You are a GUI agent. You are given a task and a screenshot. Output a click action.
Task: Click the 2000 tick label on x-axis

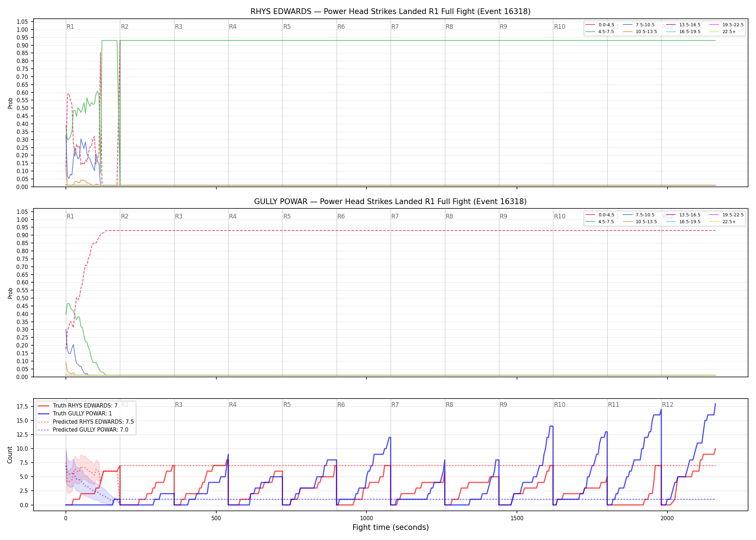click(x=667, y=518)
